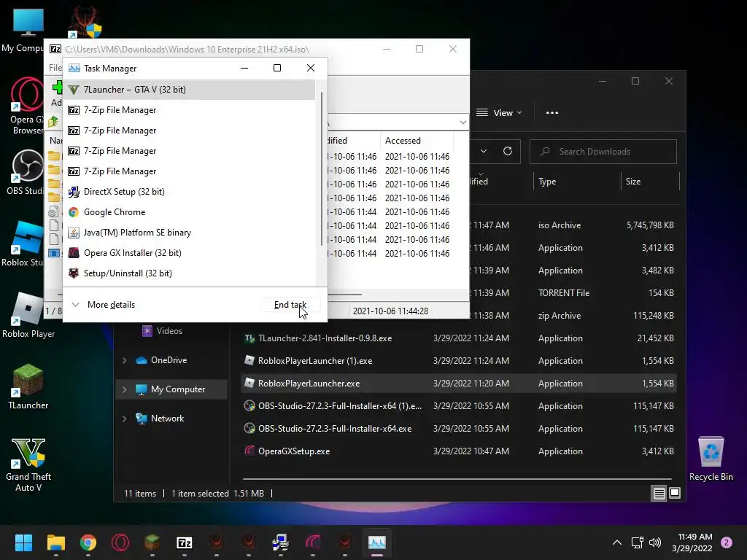Image resolution: width=747 pixels, height=560 pixels.
Task: Select Network in Explorer navigation pane
Action: [160, 419]
